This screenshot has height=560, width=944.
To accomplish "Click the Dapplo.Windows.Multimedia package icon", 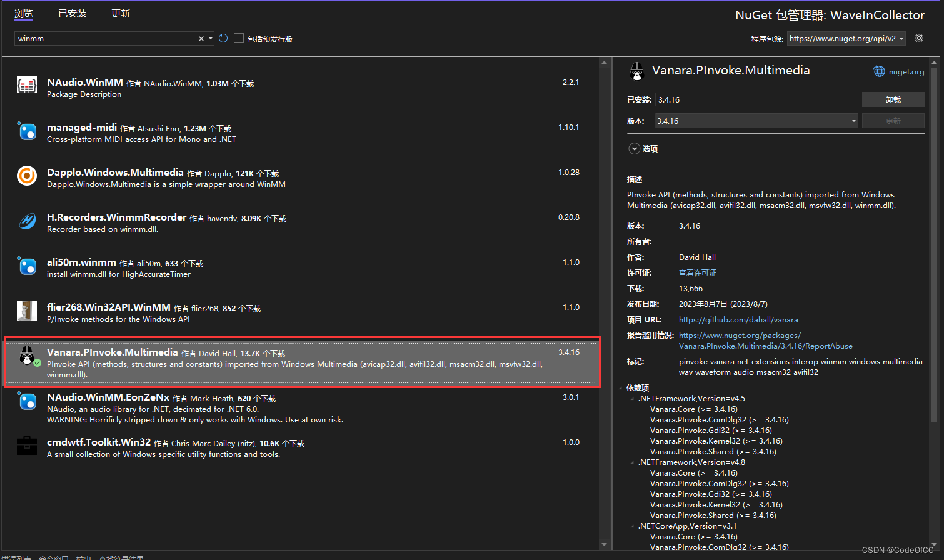I will tap(27, 176).
